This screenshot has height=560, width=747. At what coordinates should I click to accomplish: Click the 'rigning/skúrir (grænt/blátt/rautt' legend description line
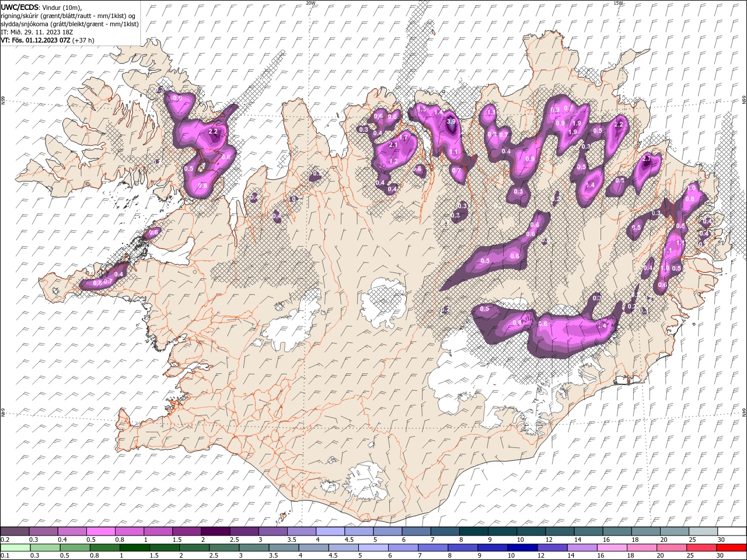tap(68, 16)
